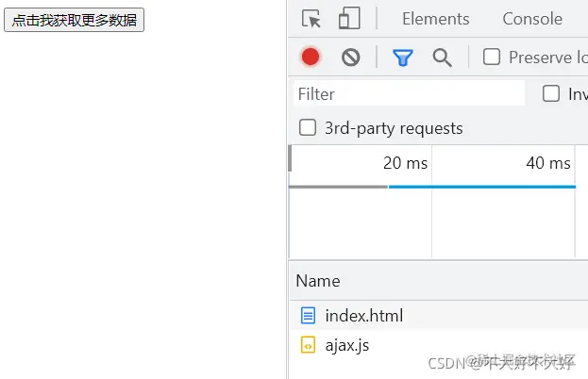Viewport: 588px width, 379px height.
Task: Enable 3rd-party requests checkbox
Action: tap(308, 127)
